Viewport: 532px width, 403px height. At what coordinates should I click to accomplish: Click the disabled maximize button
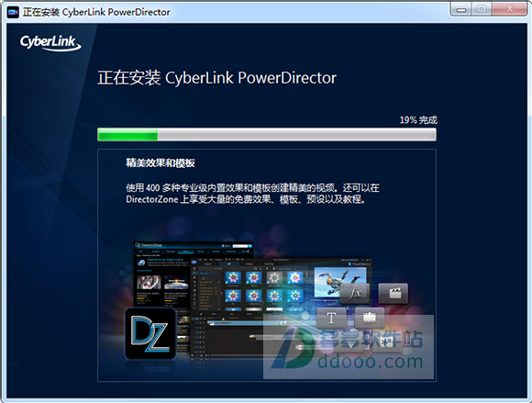click(x=481, y=9)
